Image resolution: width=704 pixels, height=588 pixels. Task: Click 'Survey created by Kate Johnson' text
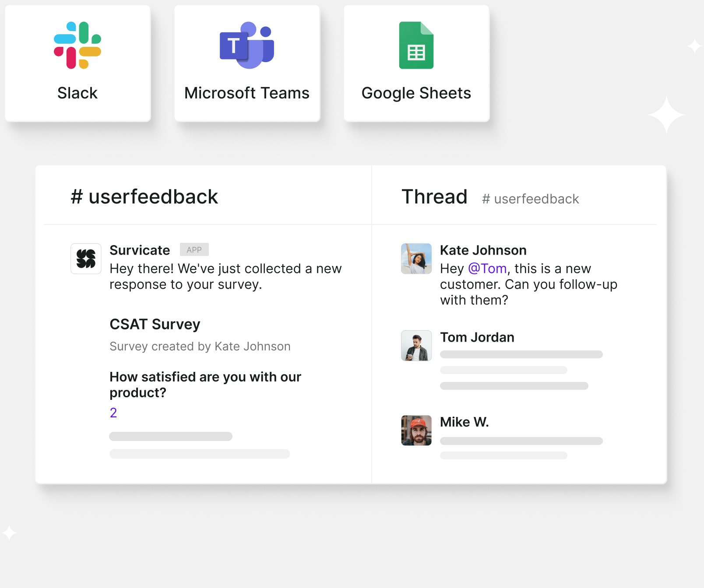(x=200, y=346)
